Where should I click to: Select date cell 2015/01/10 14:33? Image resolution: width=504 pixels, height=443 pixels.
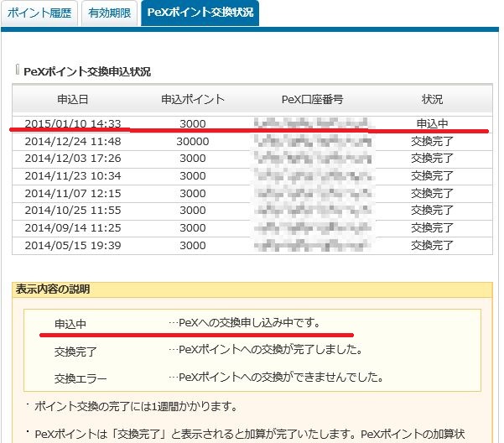(73, 123)
